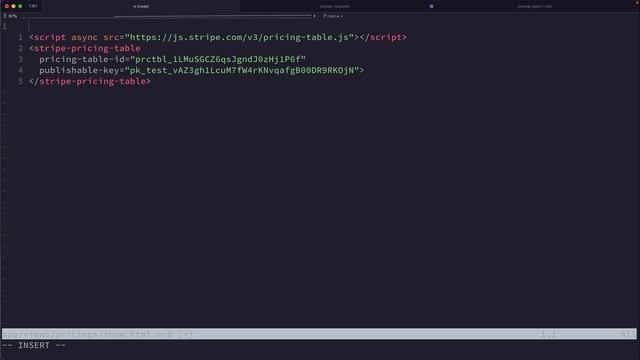Click line number 3 in the gutter
This screenshot has width=640, height=360.
pos(20,59)
